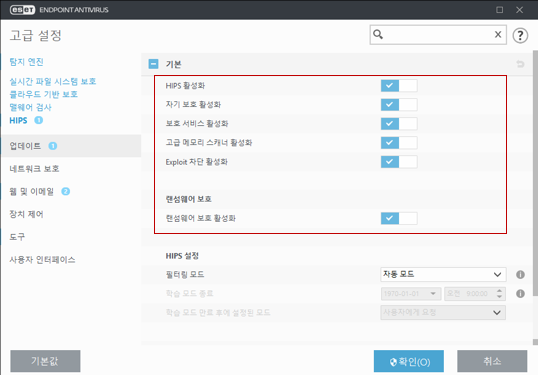Image resolution: width=538 pixels, height=375 pixels.
Task: Toggle Exploit 차단 활성화 switch
Action: click(x=399, y=162)
